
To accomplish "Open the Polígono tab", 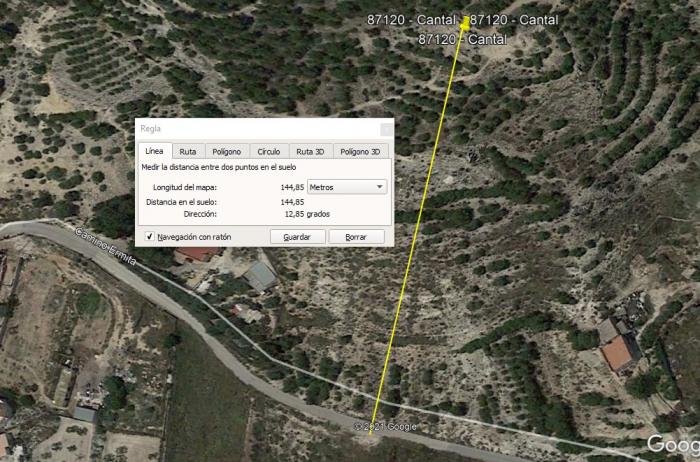I will pyautogui.click(x=227, y=152).
